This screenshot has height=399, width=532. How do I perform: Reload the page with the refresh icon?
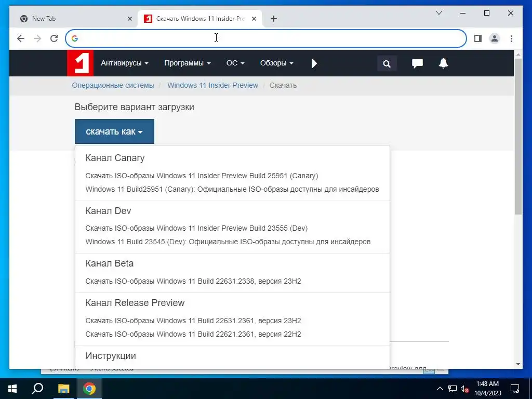(x=54, y=38)
